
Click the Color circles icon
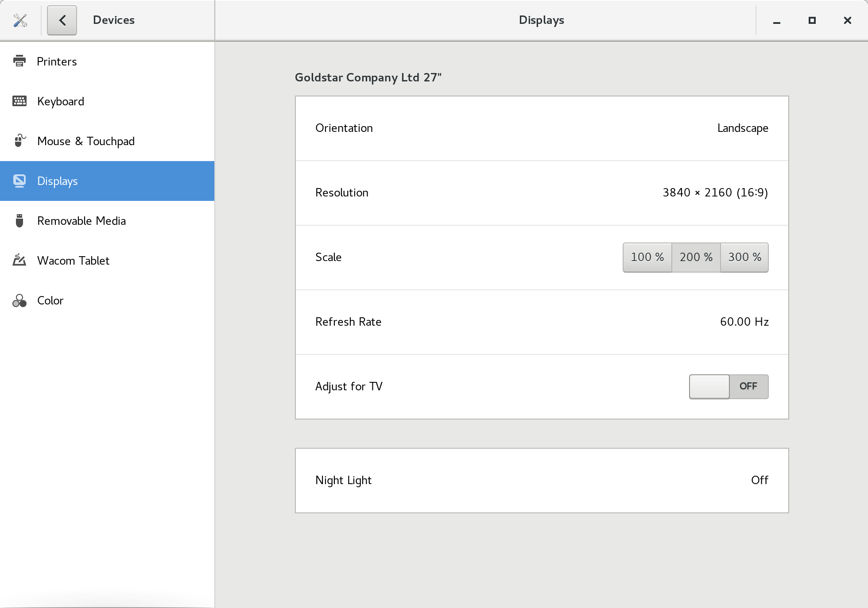(x=19, y=300)
